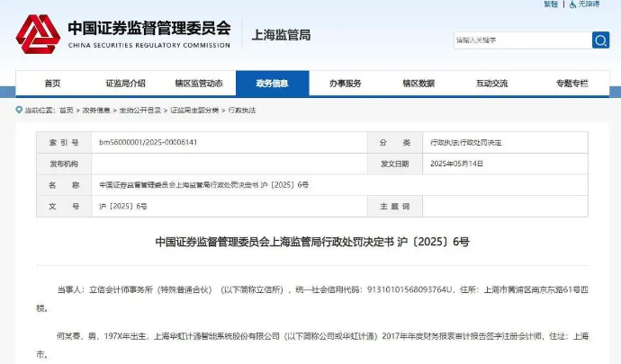The width and height of the screenshot is (621, 364).
Task: Click the paragraph beginning 何某春,男
Action: coord(312,345)
